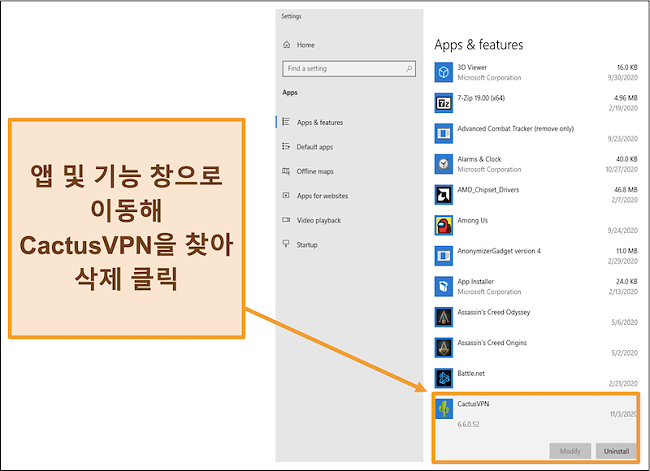This screenshot has height=471, width=650.
Task: Click the Assassin's Creed Origins icon
Action: tap(444, 348)
